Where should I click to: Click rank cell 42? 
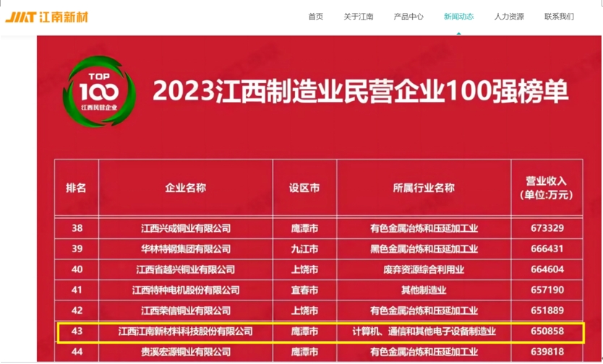(x=77, y=311)
